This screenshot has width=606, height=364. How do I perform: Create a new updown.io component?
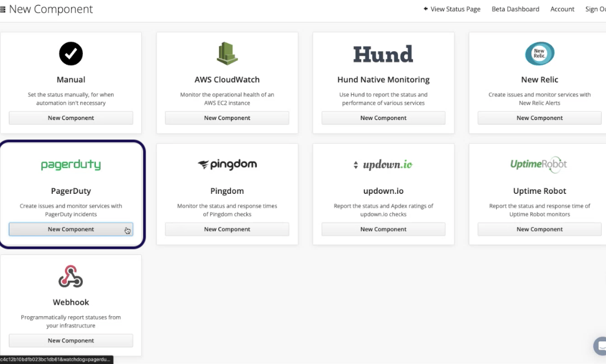(x=383, y=229)
